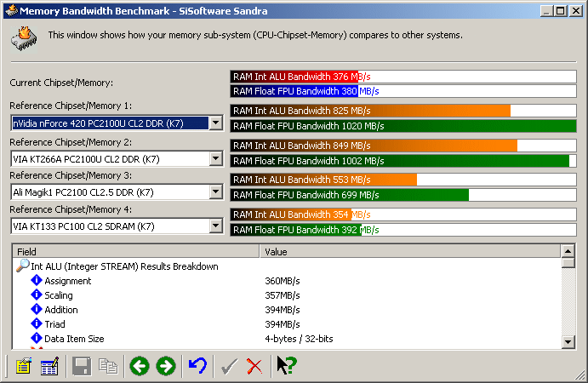Click the Field column header
The image size is (588, 383).
point(136,251)
